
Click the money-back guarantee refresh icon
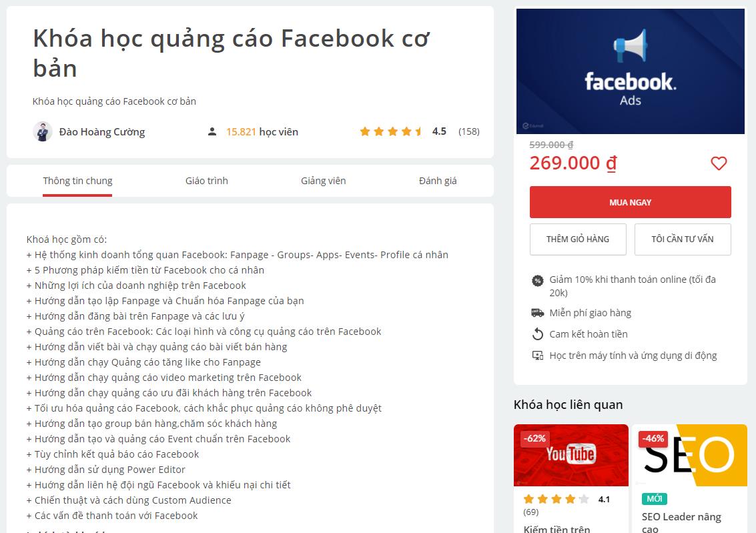537,334
